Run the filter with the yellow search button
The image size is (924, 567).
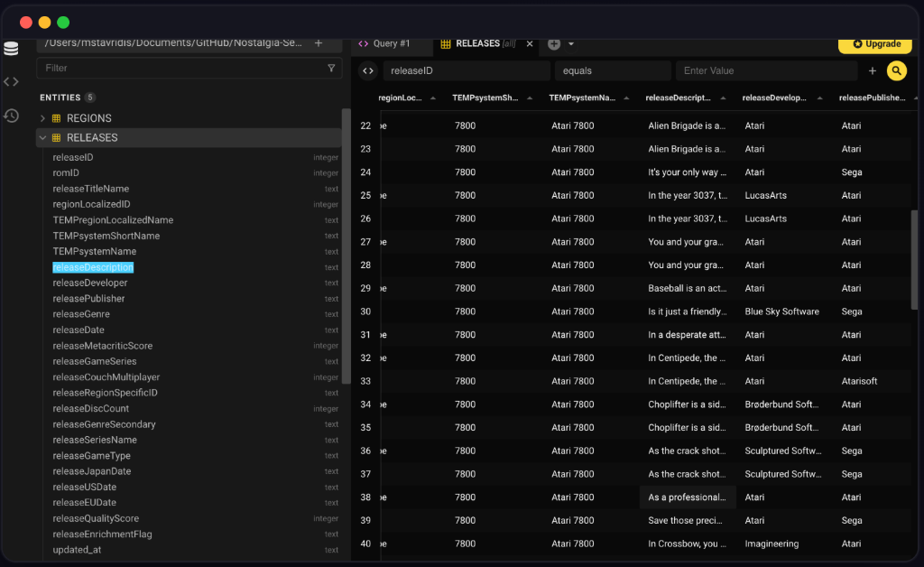tap(896, 70)
